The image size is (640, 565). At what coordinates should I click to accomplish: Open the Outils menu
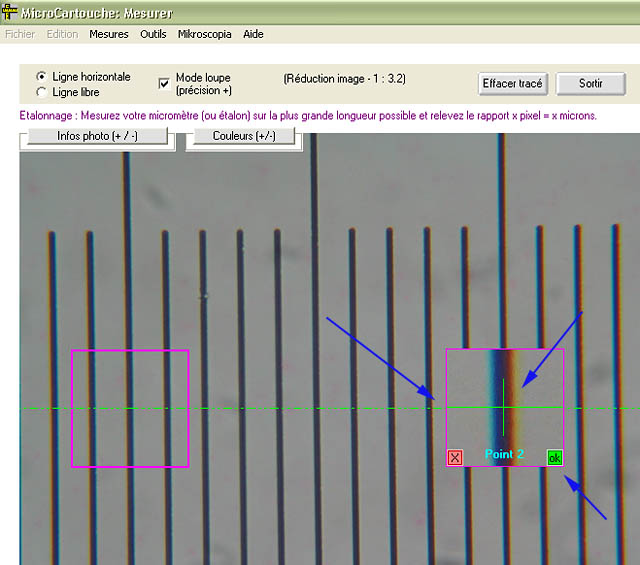[153, 34]
